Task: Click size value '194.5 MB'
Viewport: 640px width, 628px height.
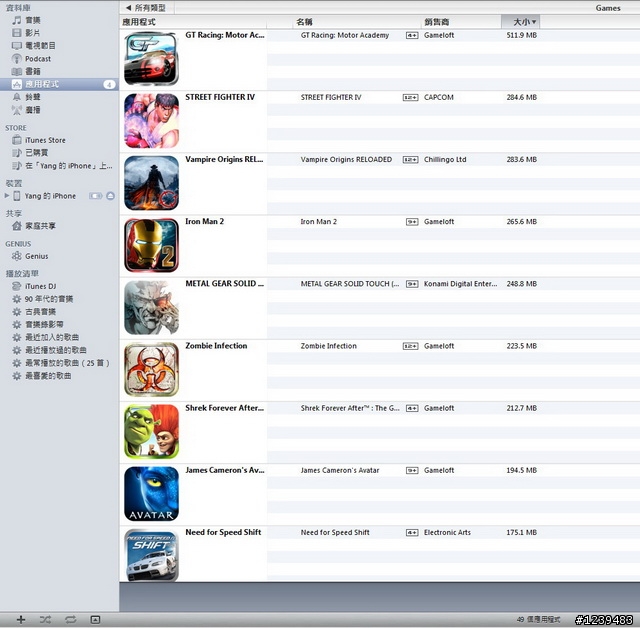Action: click(522, 470)
